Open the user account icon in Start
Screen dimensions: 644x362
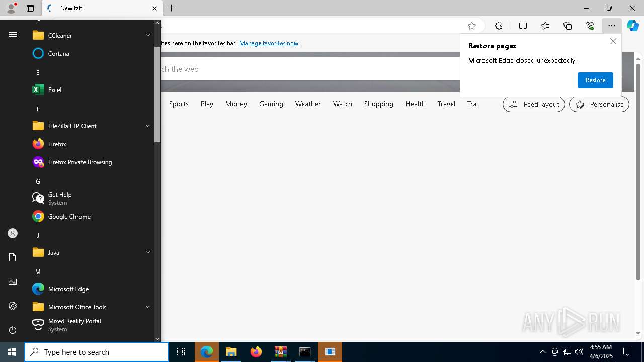coord(13,233)
